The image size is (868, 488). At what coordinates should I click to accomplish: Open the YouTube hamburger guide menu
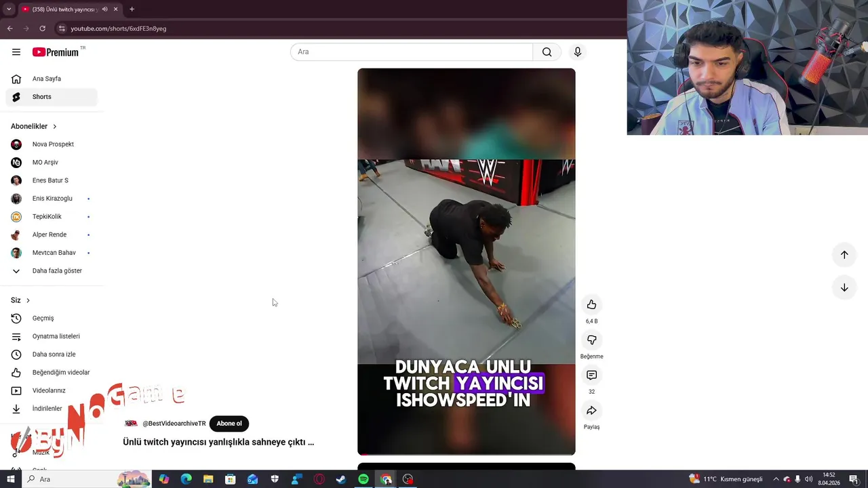coord(16,52)
